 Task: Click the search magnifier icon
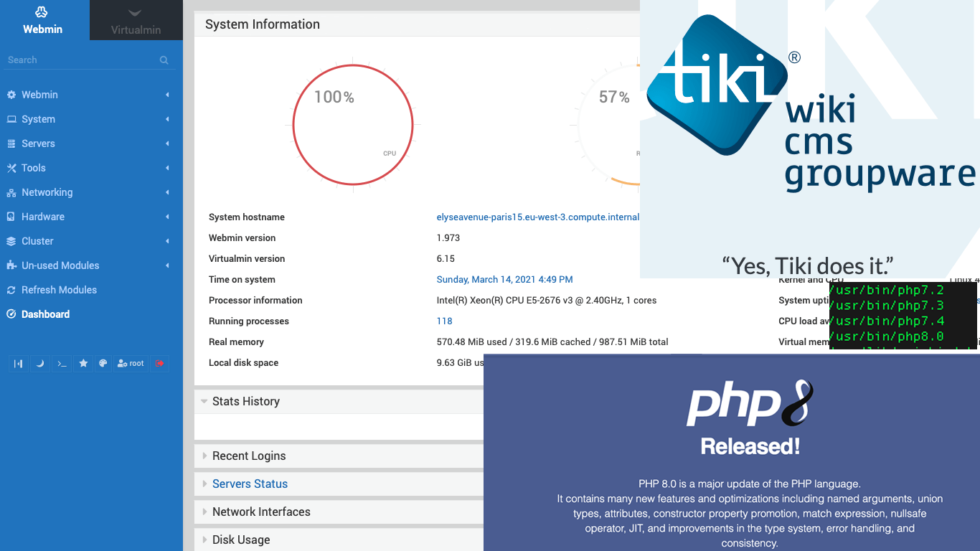pyautogui.click(x=164, y=60)
